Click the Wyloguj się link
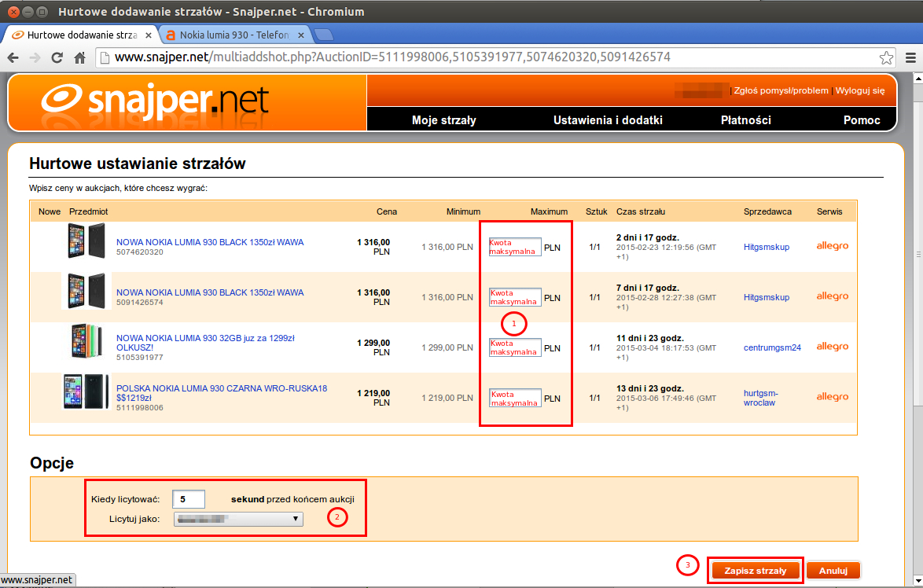 [859, 90]
